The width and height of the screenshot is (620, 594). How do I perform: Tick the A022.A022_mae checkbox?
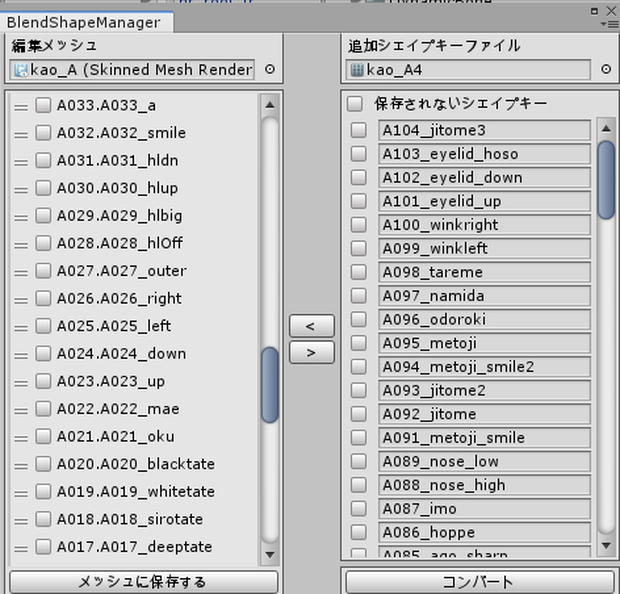[x=43, y=409]
